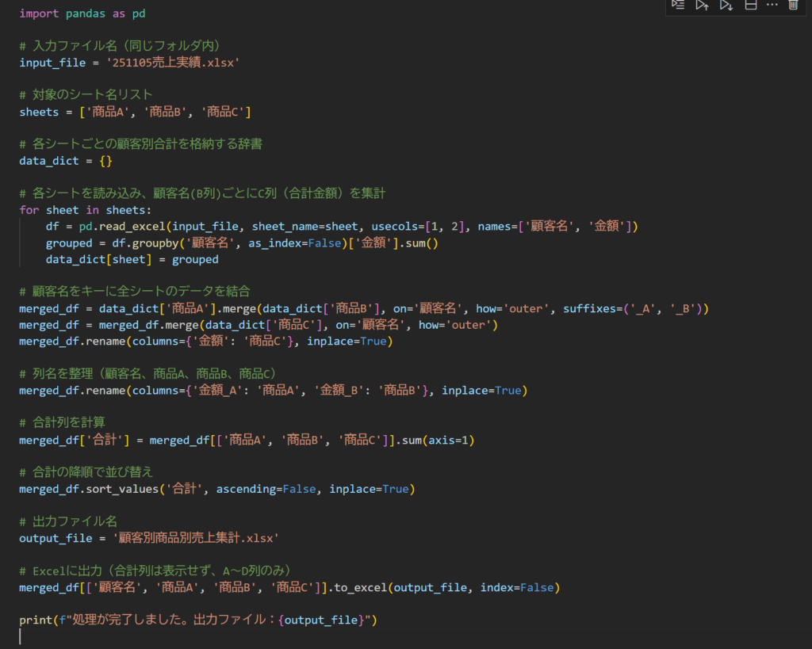Split the cell with the toolbar icon
This screenshot has height=649, width=812.
(x=750, y=5)
